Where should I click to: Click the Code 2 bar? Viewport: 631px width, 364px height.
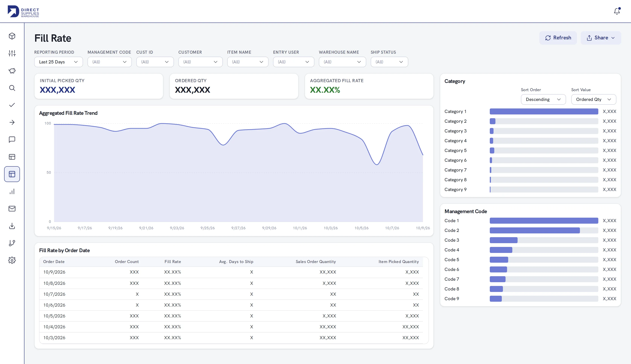pyautogui.click(x=534, y=230)
